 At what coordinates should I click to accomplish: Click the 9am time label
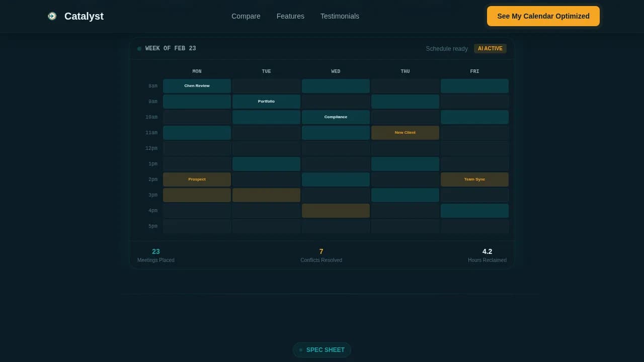pos(152,102)
